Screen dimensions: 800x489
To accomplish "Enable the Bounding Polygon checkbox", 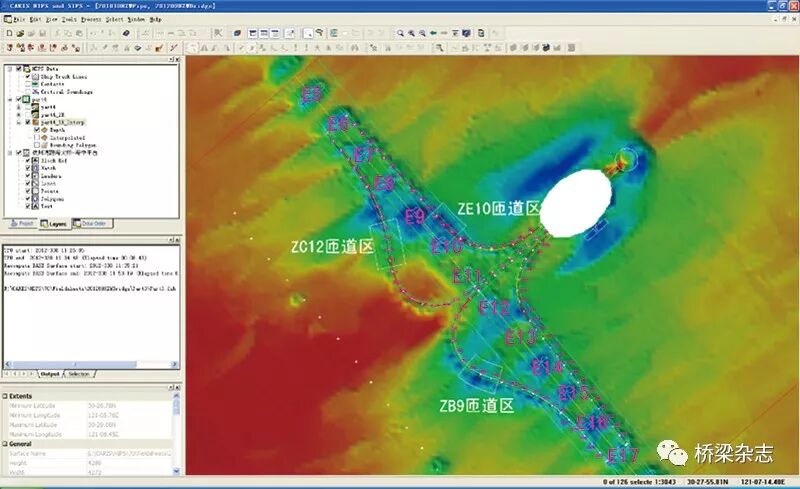I will coord(37,145).
